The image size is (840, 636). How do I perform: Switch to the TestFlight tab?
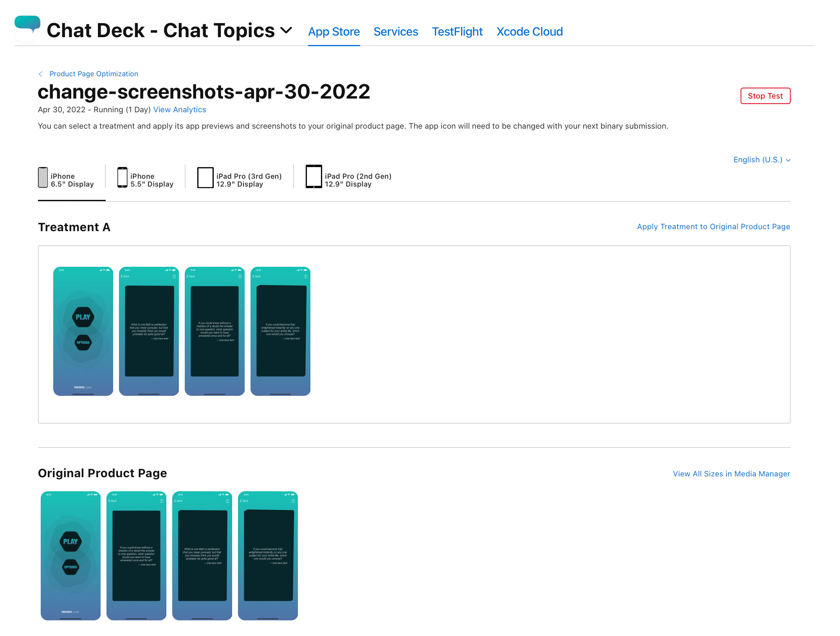[x=457, y=32]
